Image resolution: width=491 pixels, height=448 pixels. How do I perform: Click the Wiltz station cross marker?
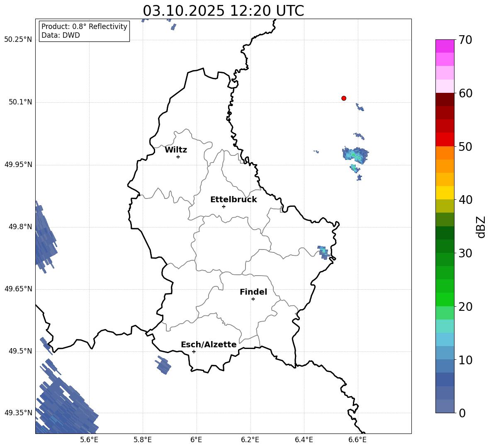click(x=178, y=157)
